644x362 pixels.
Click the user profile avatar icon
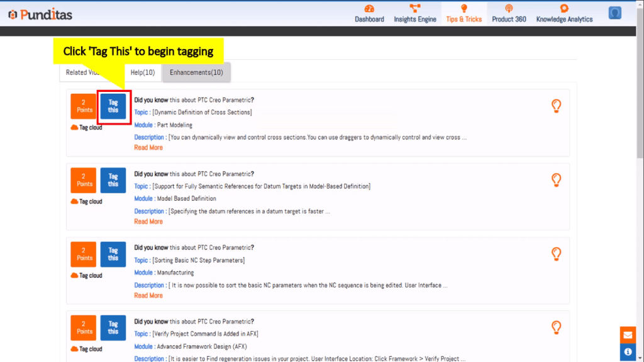click(615, 13)
